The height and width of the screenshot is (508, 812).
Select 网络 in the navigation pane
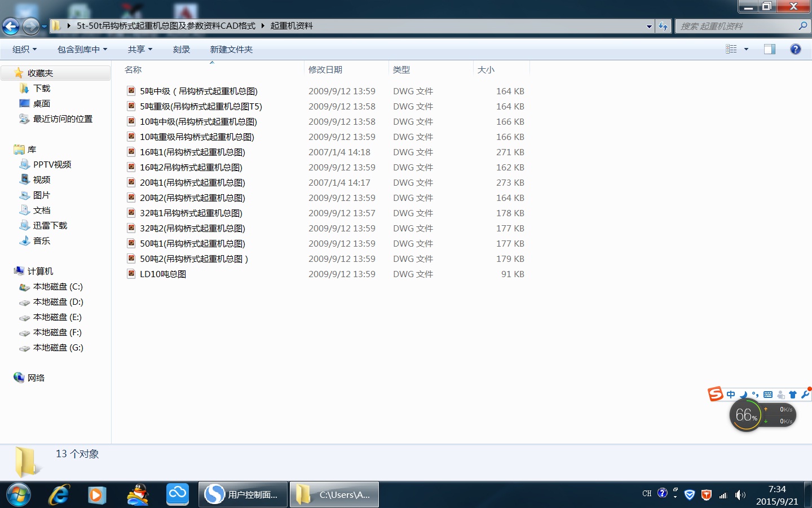pos(36,378)
